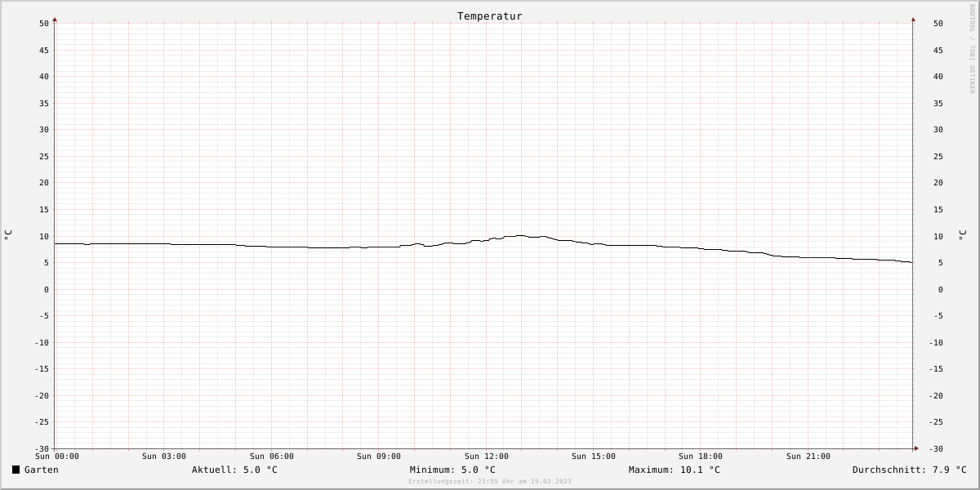This screenshot has width=980, height=490.
Task: Click the 'Sun 03:00' time axis label
Action: point(164,457)
